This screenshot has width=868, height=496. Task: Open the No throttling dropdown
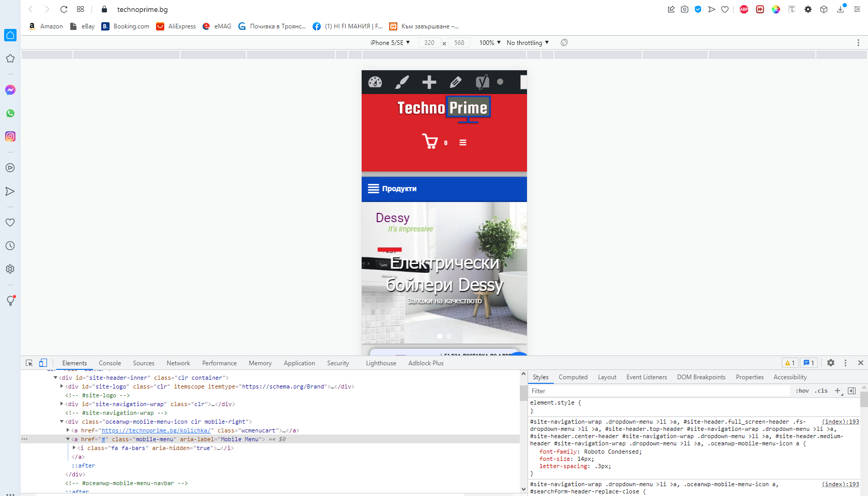click(x=528, y=42)
